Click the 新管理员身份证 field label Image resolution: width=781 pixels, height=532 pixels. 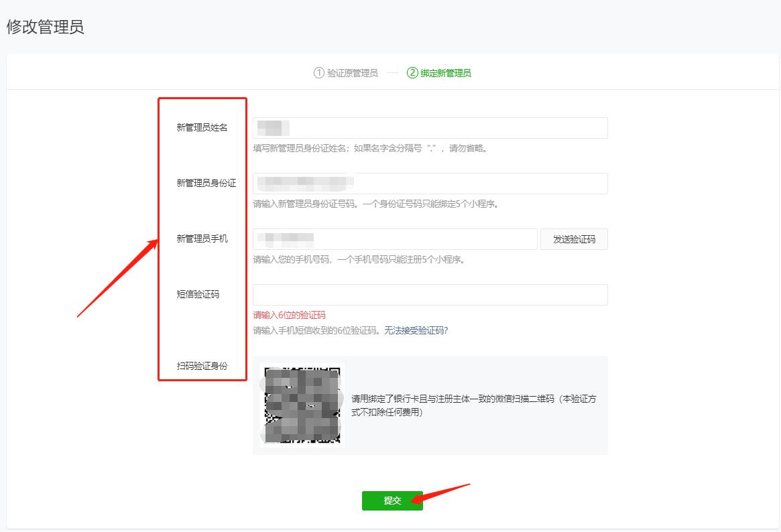pos(201,183)
